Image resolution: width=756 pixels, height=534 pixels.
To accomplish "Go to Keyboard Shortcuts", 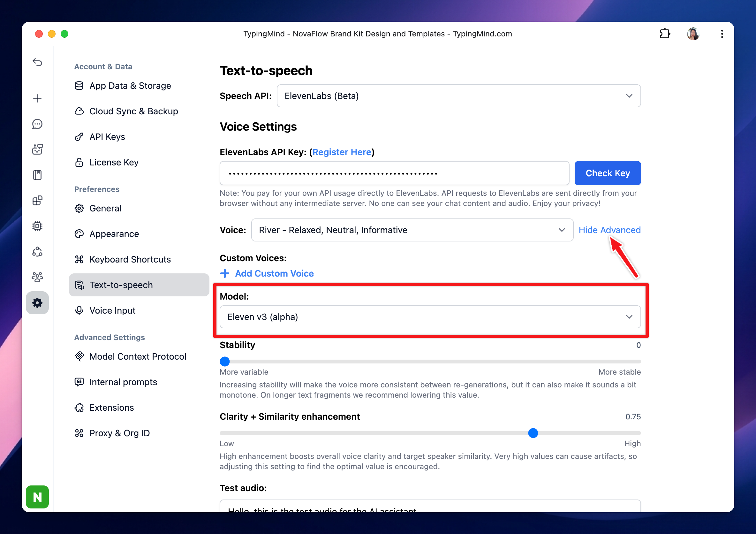I will click(x=139, y=259).
